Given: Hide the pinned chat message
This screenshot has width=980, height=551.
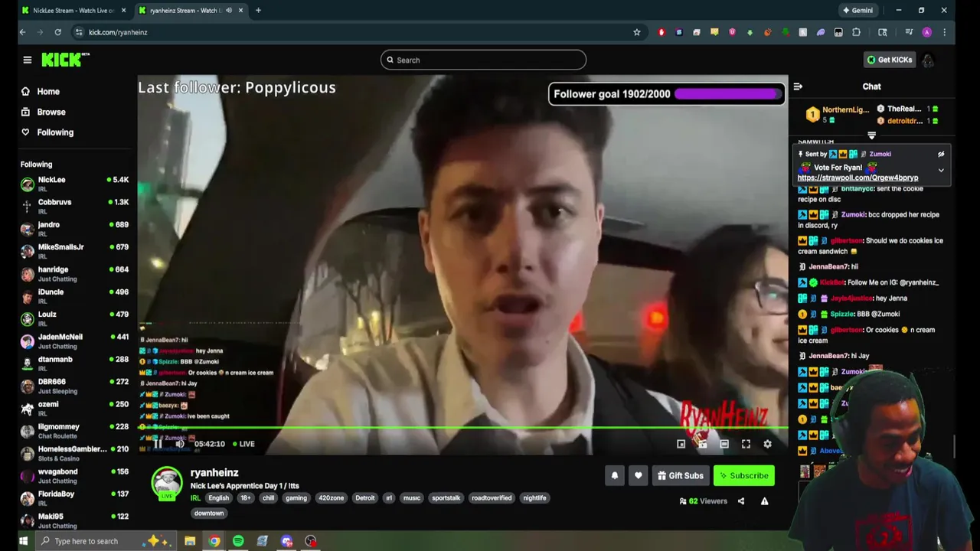Looking at the screenshot, I should pyautogui.click(x=941, y=154).
